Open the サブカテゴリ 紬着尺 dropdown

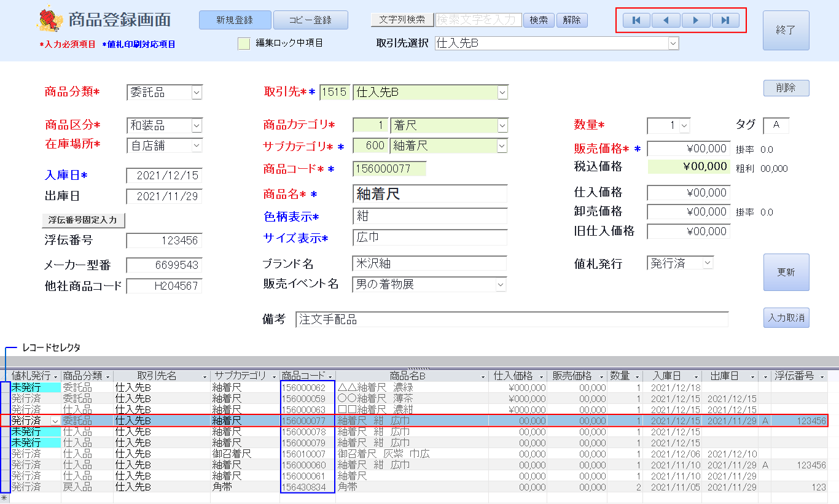502,145
